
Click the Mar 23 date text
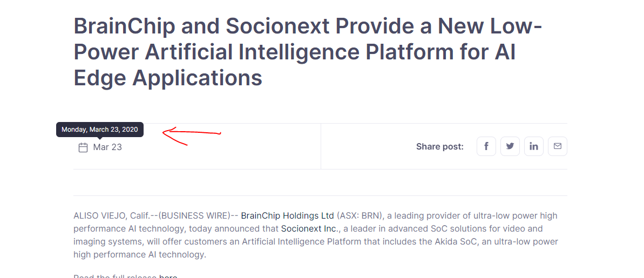(x=107, y=147)
